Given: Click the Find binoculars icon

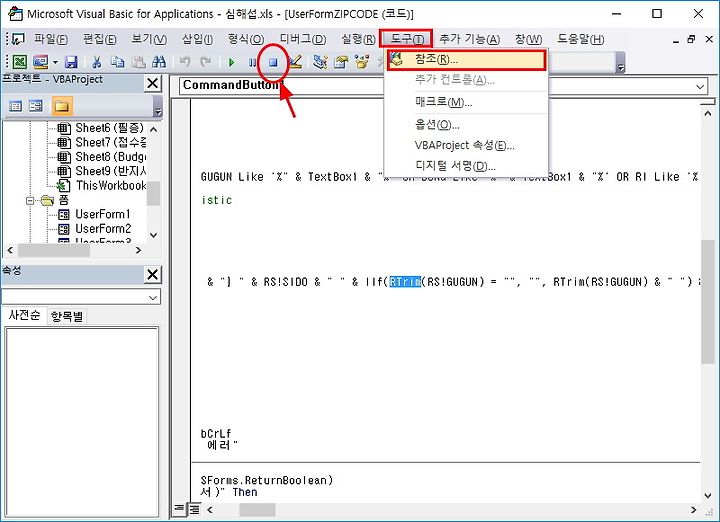Looking at the screenshot, I should point(159,62).
